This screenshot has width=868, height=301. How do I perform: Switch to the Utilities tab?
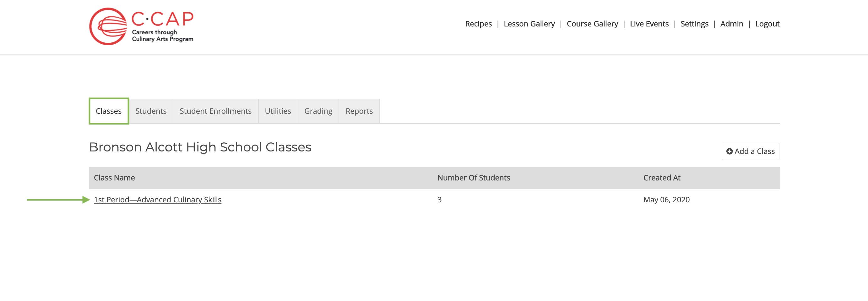(x=278, y=111)
